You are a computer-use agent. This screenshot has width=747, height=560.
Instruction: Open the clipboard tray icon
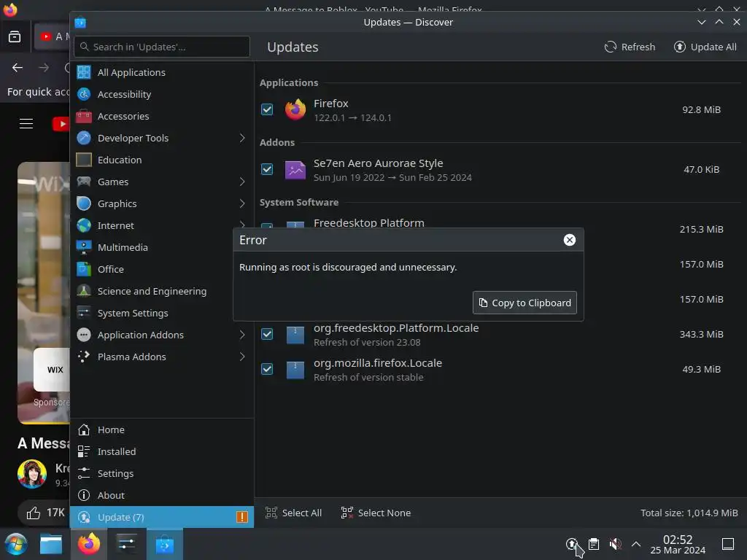pos(594,544)
